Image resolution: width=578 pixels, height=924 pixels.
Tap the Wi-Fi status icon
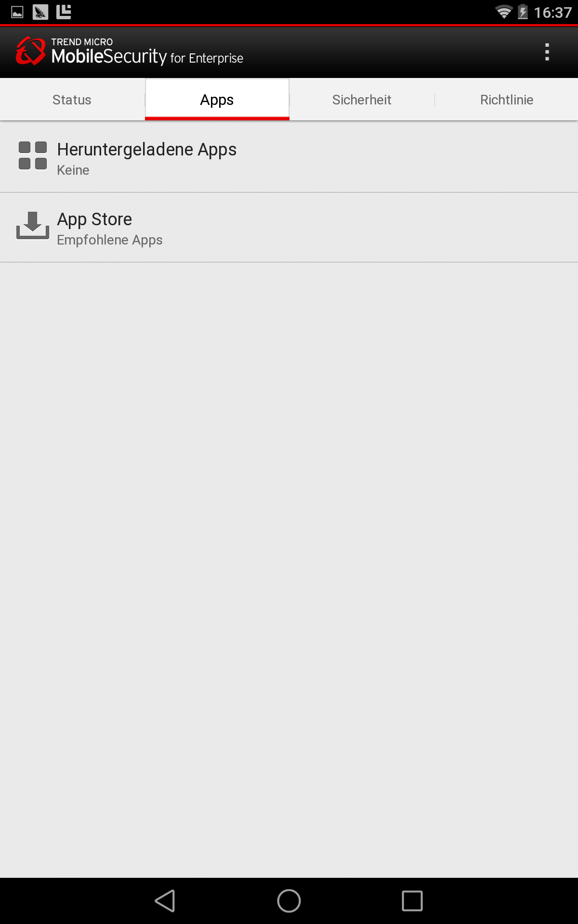click(x=504, y=12)
